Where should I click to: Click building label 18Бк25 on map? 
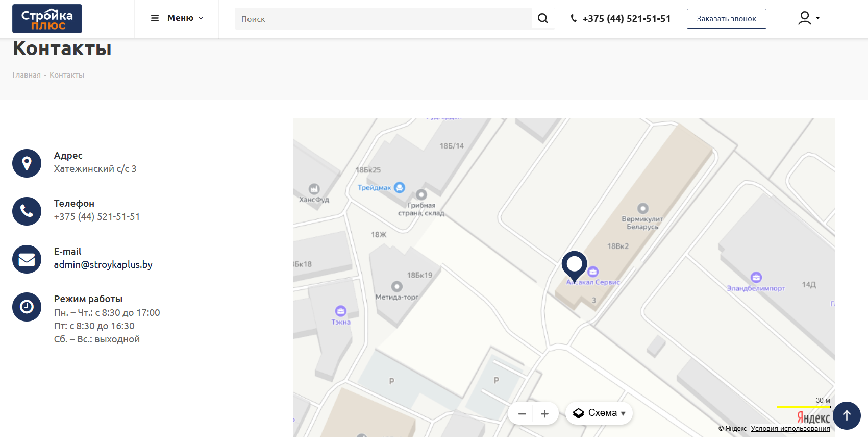pos(368,170)
